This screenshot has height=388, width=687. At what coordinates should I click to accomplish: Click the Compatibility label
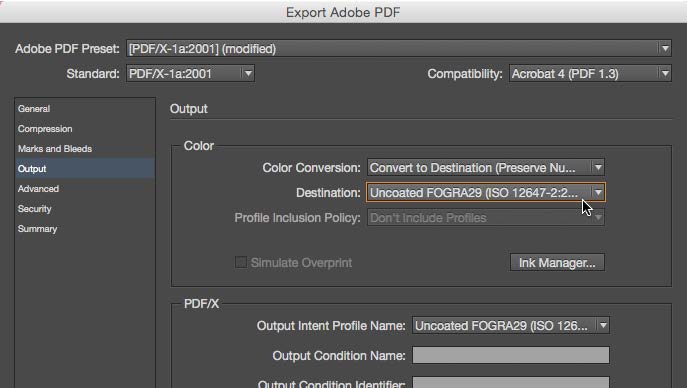(x=465, y=74)
